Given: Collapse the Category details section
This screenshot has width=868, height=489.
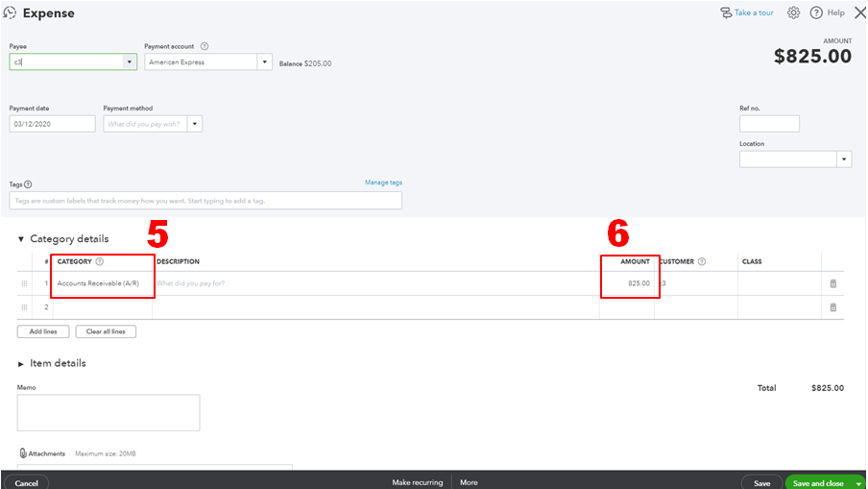Looking at the screenshot, I should tap(21, 239).
